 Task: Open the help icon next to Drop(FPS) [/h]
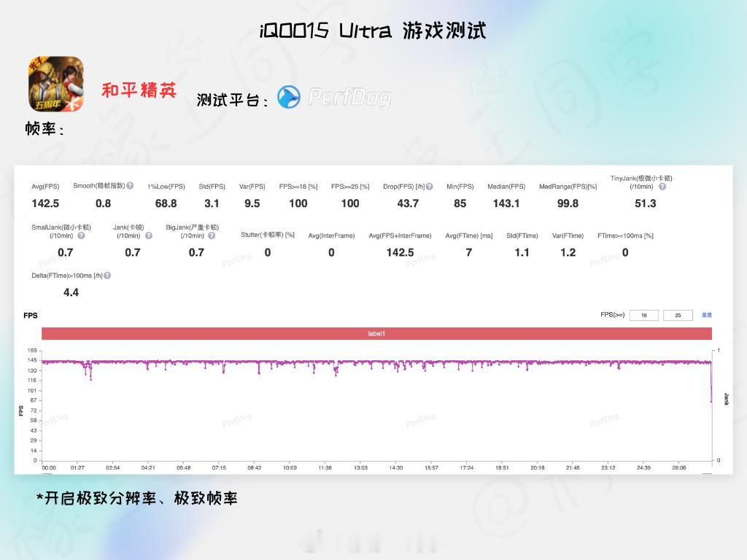click(x=429, y=187)
